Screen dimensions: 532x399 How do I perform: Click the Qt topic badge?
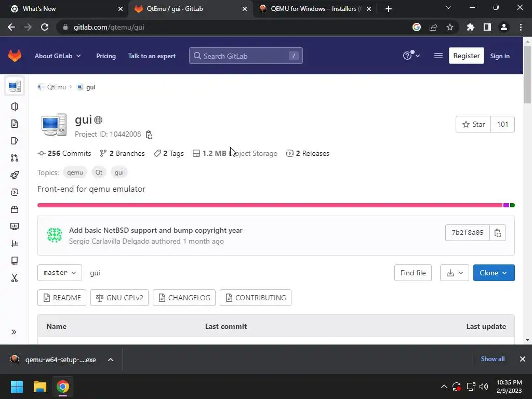click(x=99, y=172)
